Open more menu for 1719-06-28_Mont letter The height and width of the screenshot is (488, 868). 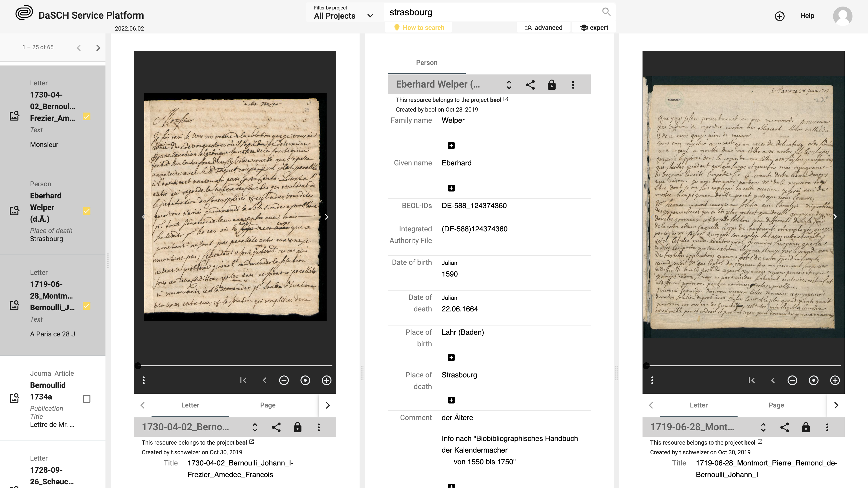[x=827, y=427]
